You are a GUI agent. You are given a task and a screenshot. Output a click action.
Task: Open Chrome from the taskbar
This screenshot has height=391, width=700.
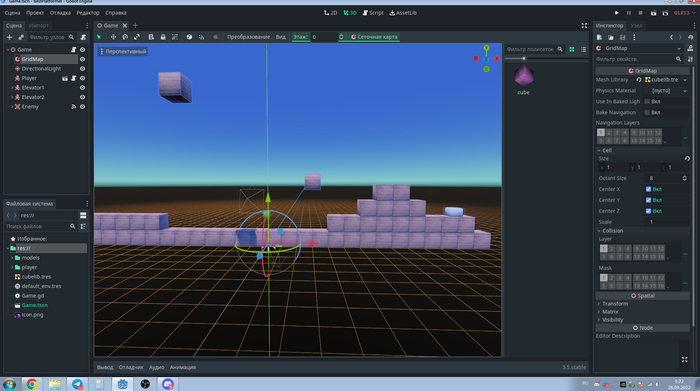click(x=32, y=384)
